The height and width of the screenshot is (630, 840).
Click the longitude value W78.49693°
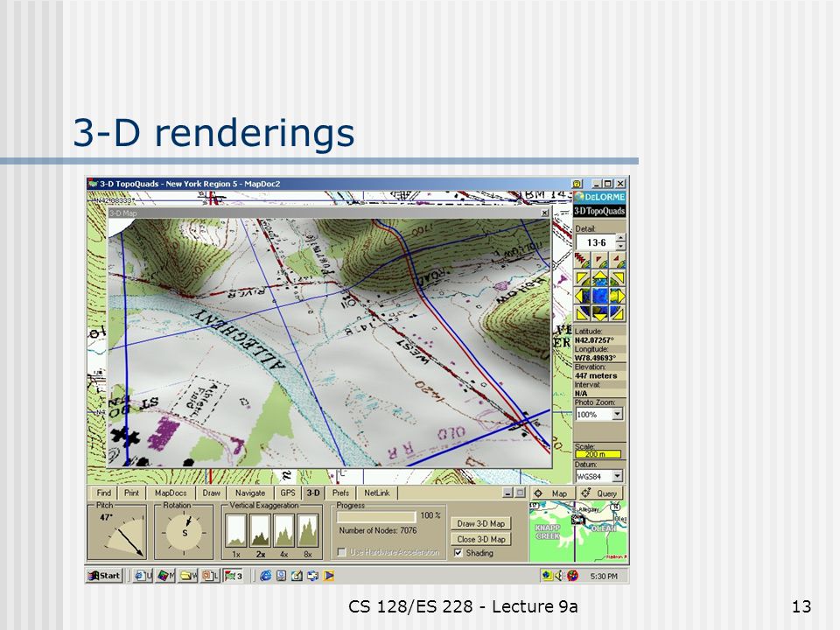click(x=595, y=358)
